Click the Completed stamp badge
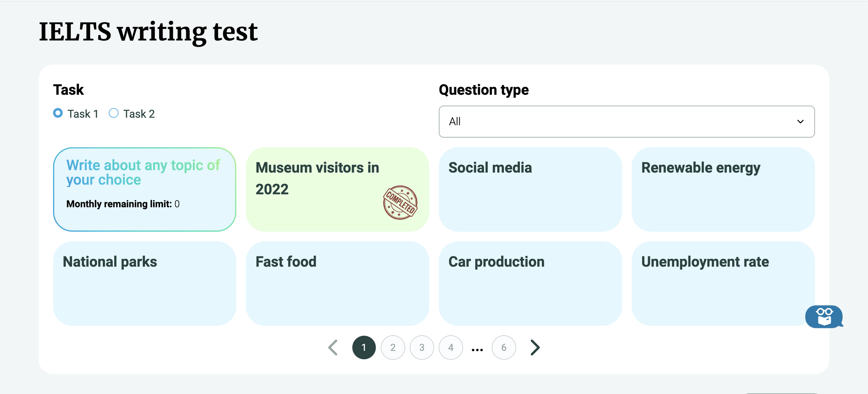Viewport: 868px width, 394px height. point(400,203)
